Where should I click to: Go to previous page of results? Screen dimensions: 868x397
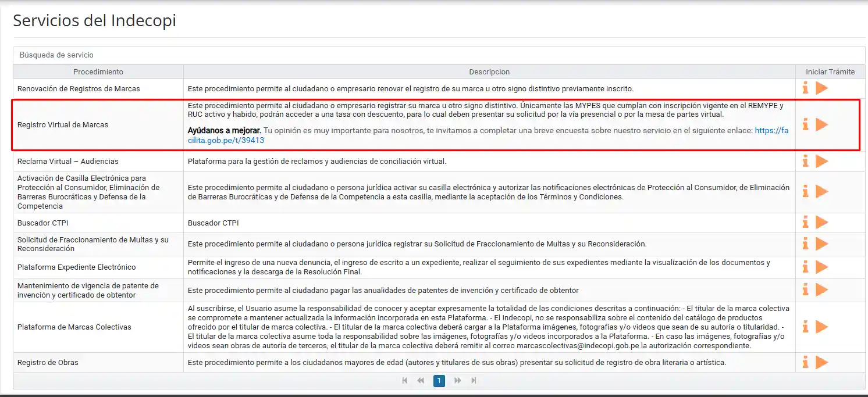421,381
